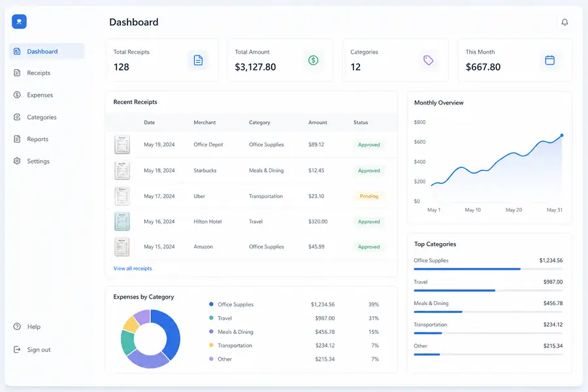Click Approved status for Starbucks
Viewport: 588px width, 392px height.
coord(368,171)
